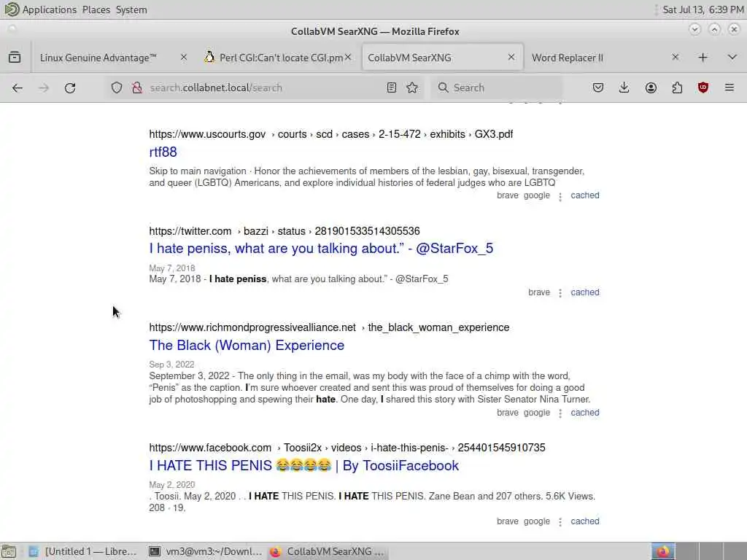Expand three-dot menu for facebook.com result

560,522
